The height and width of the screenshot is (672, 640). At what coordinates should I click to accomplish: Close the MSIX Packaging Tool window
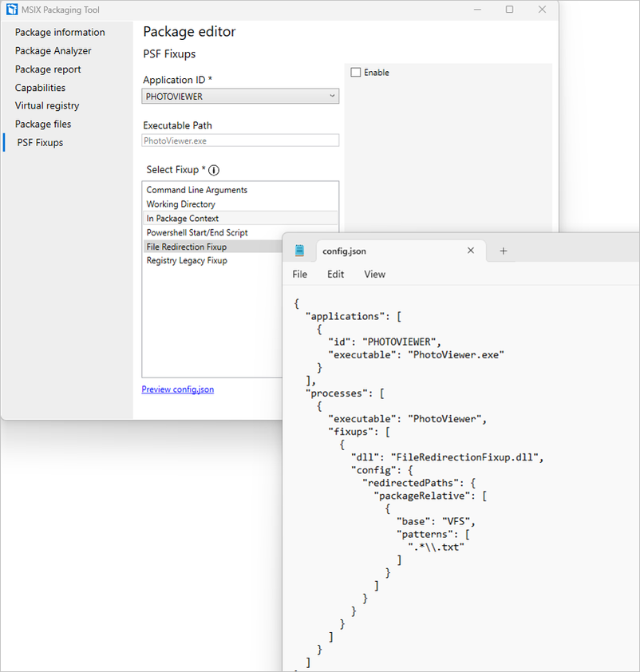542,10
